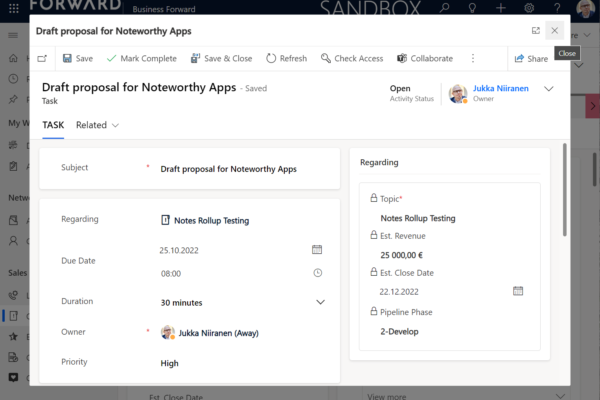Click the Jukka Niiranen owner link in header
Viewport: 600px width, 400px height.
[500, 88]
